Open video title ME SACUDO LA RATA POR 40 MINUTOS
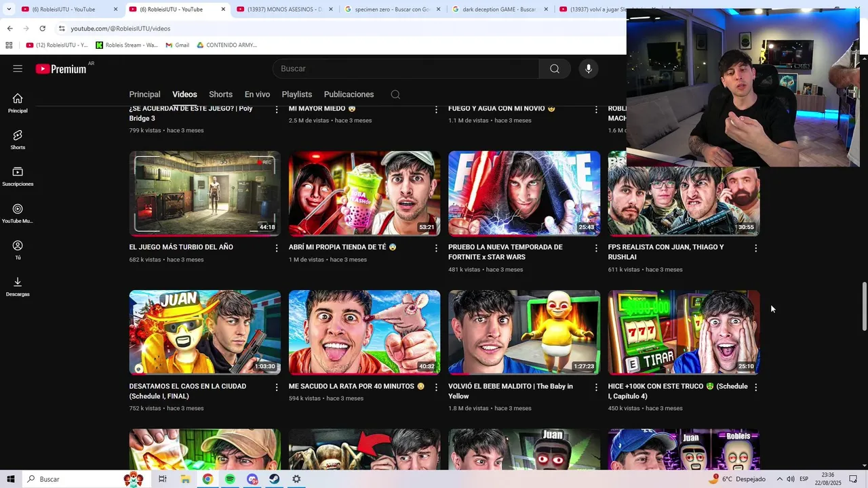 coord(357,386)
